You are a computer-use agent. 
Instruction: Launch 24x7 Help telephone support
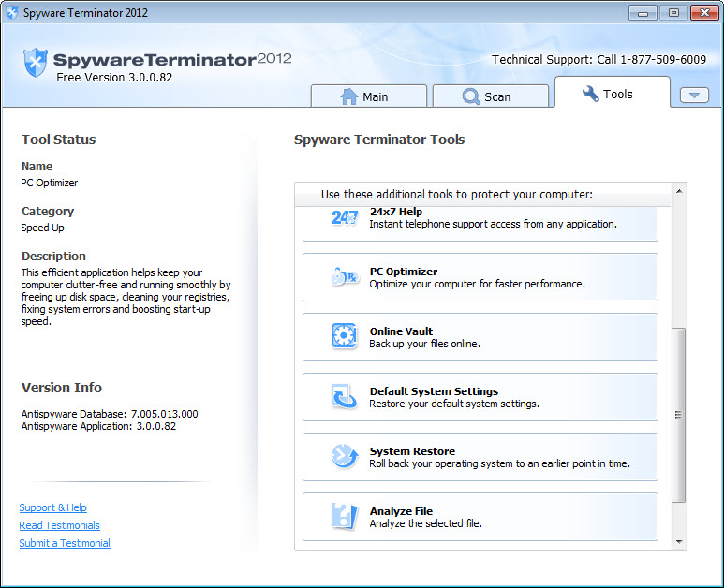pyautogui.click(x=480, y=224)
